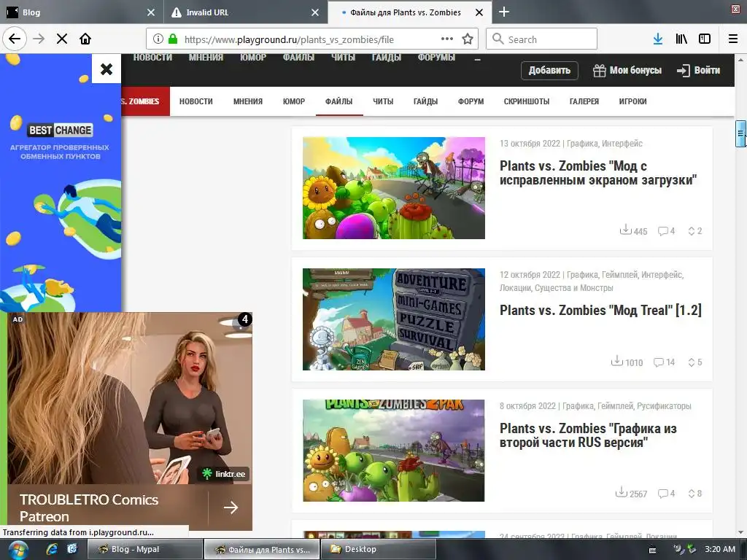Open ФОРУМ in the game menu
This screenshot has width=747, height=560.
coord(471,101)
